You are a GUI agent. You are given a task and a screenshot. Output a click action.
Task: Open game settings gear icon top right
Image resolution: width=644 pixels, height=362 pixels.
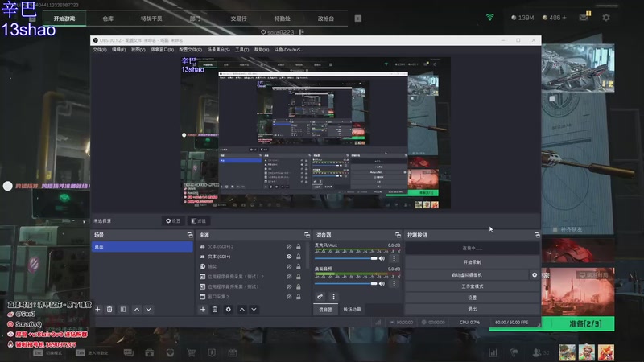click(606, 18)
